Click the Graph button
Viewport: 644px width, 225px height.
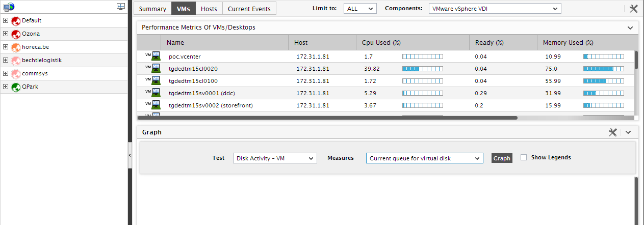click(502, 158)
